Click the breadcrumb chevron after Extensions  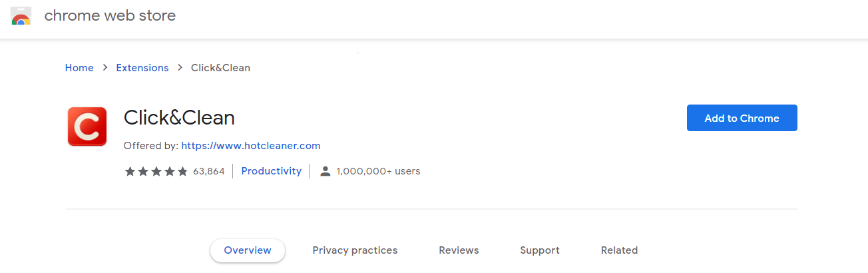click(x=180, y=68)
